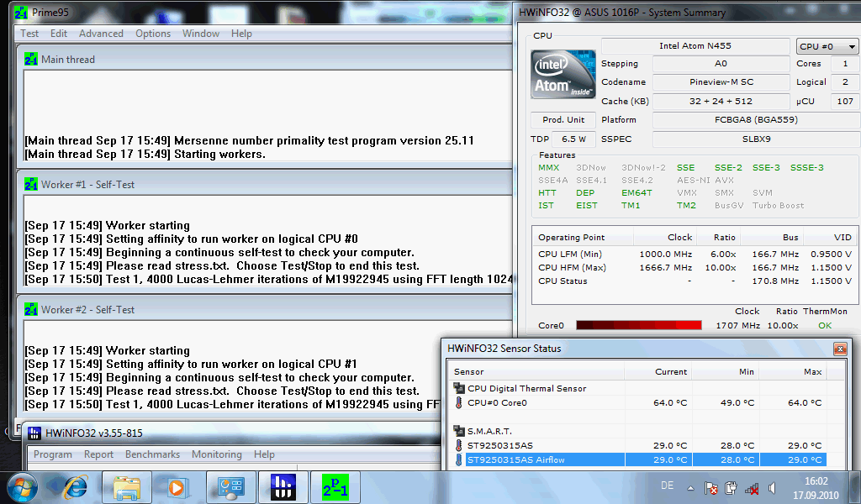Click the thermometer icon beside ST9250315AS
Image resolution: width=861 pixels, height=504 pixels.
tap(459, 445)
